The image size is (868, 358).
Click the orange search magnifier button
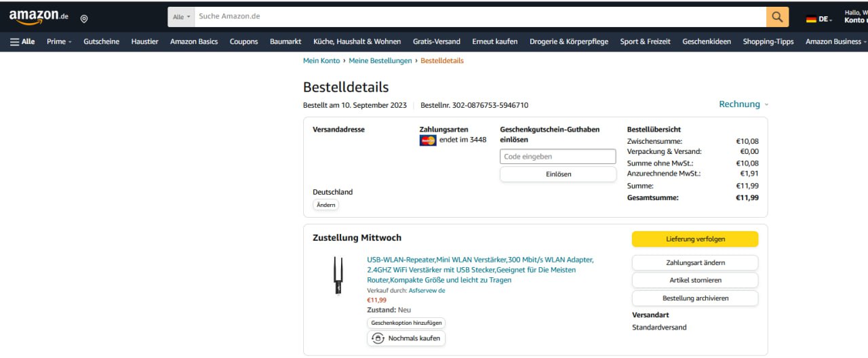point(777,16)
